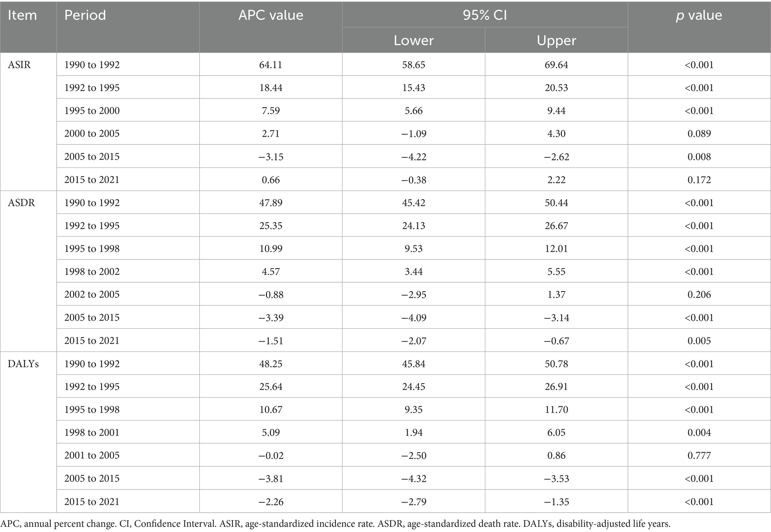771x532 pixels.
Task: Select the Upper sub-header cell
Action: point(556,40)
